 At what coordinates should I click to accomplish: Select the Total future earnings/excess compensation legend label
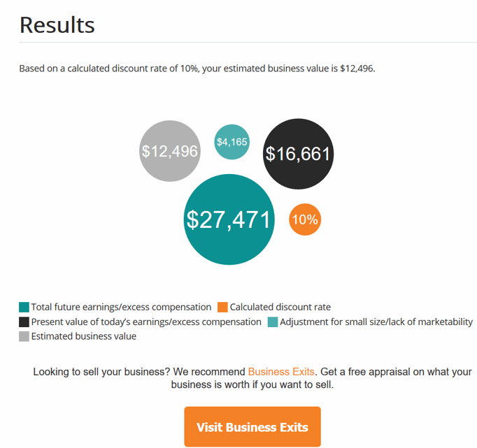[x=121, y=307]
